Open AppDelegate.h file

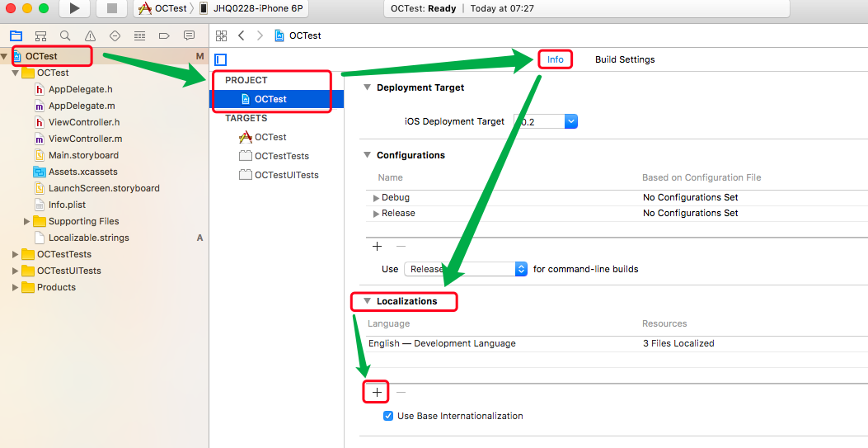point(80,89)
